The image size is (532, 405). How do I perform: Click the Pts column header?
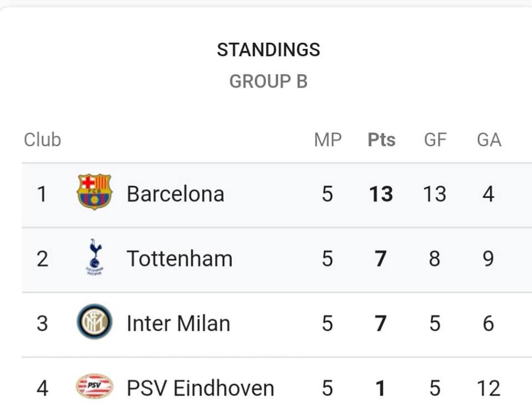382,140
